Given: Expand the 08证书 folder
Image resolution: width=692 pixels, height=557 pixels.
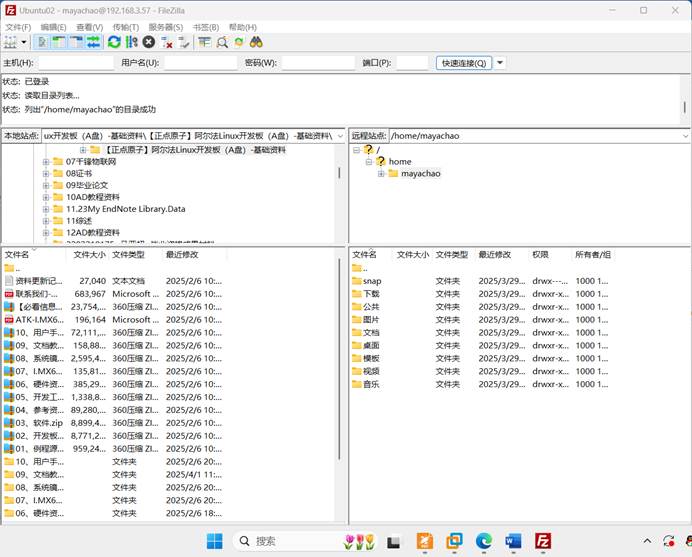Looking at the screenshot, I should [x=46, y=174].
